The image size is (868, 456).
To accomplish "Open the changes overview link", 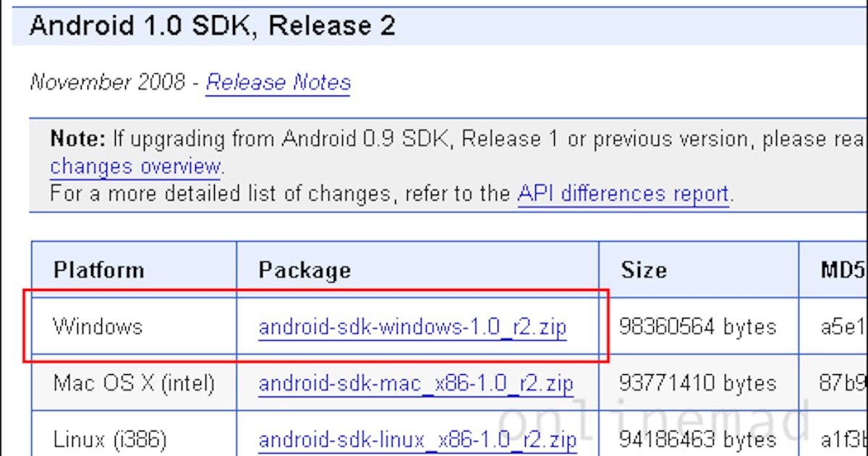I will [x=134, y=166].
